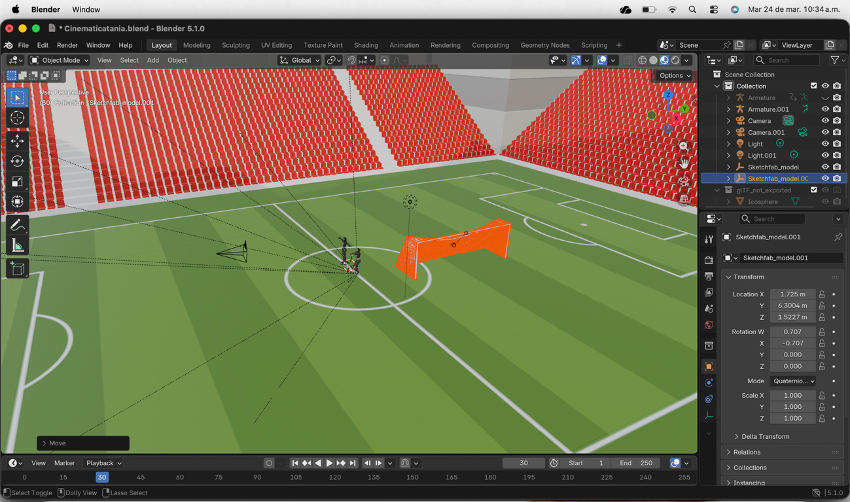Hide the Sketchfab_model object in viewport
This screenshot has width=850, height=502.
(825, 167)
